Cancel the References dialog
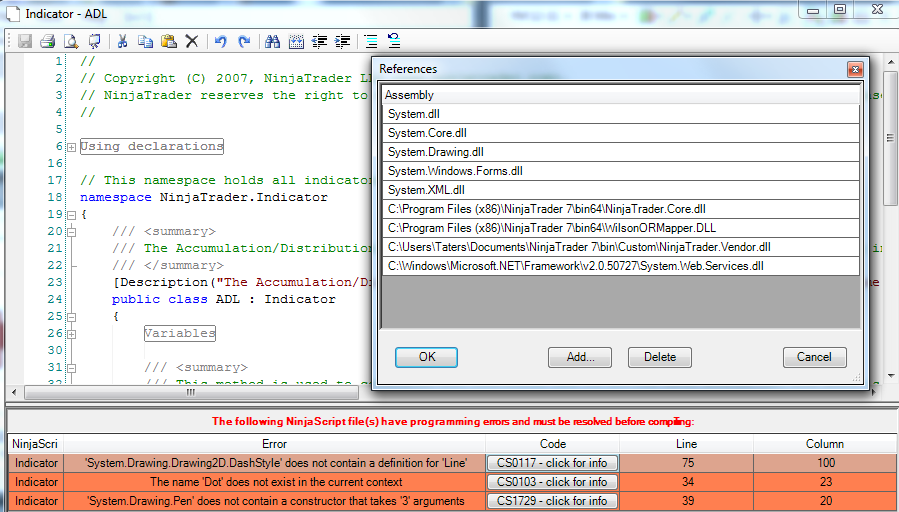 click(x=815, y=357)
